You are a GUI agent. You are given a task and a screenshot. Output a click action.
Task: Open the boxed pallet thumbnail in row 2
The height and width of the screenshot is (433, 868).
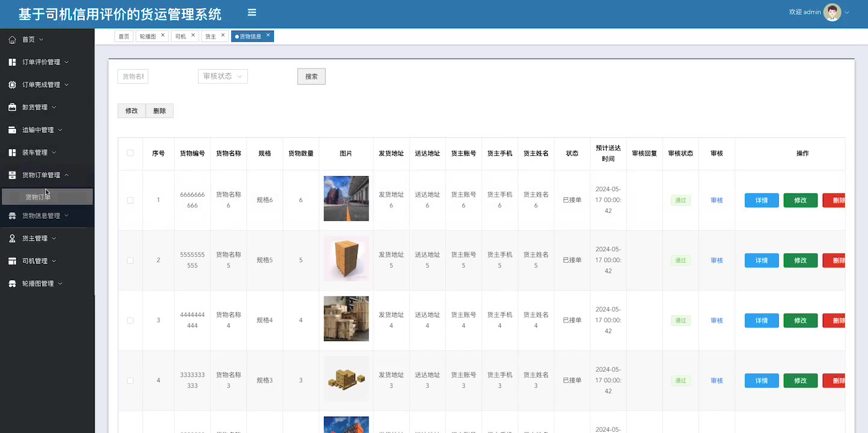click(x=346, y=259)
